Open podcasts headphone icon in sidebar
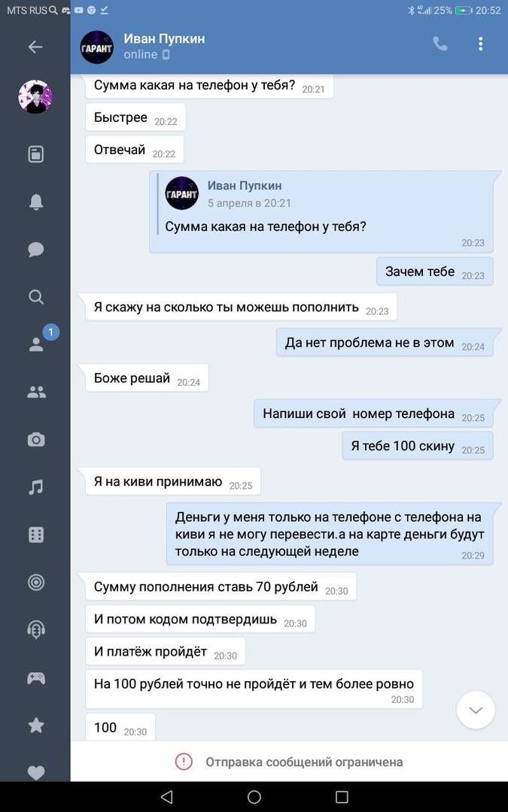Screen dimensions: 508x812 point(36,630)
